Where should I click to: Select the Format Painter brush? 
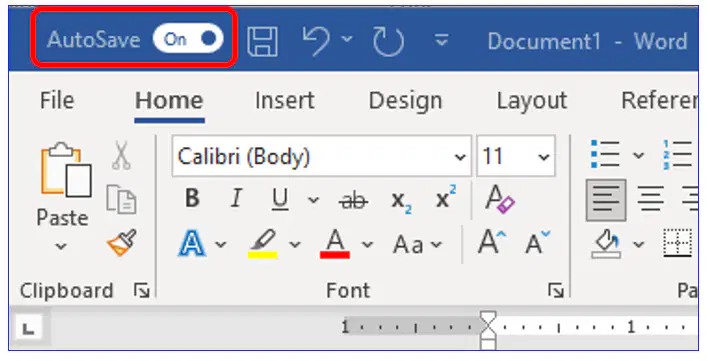coord(122,242)
